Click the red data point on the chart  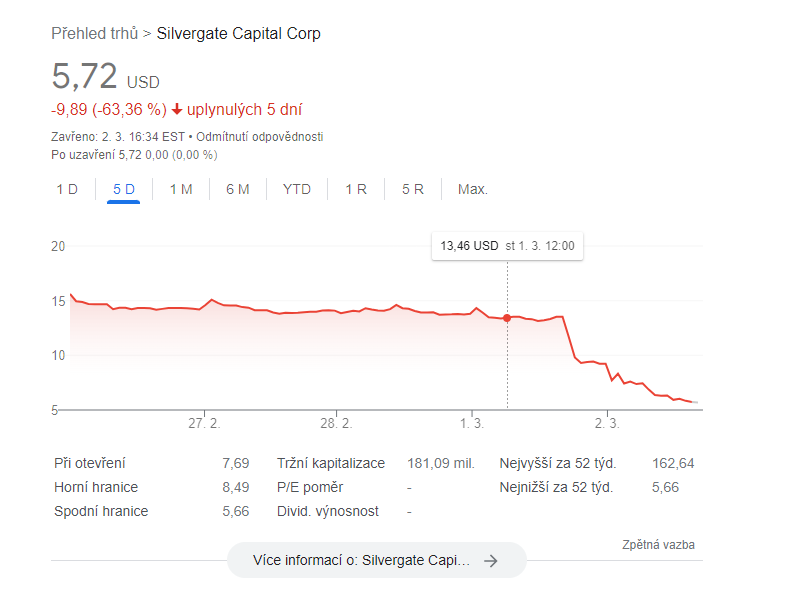point(507,318)
